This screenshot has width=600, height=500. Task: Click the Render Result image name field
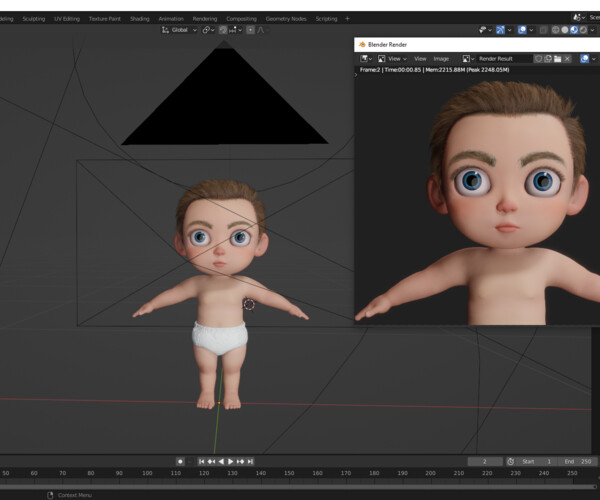504,59
